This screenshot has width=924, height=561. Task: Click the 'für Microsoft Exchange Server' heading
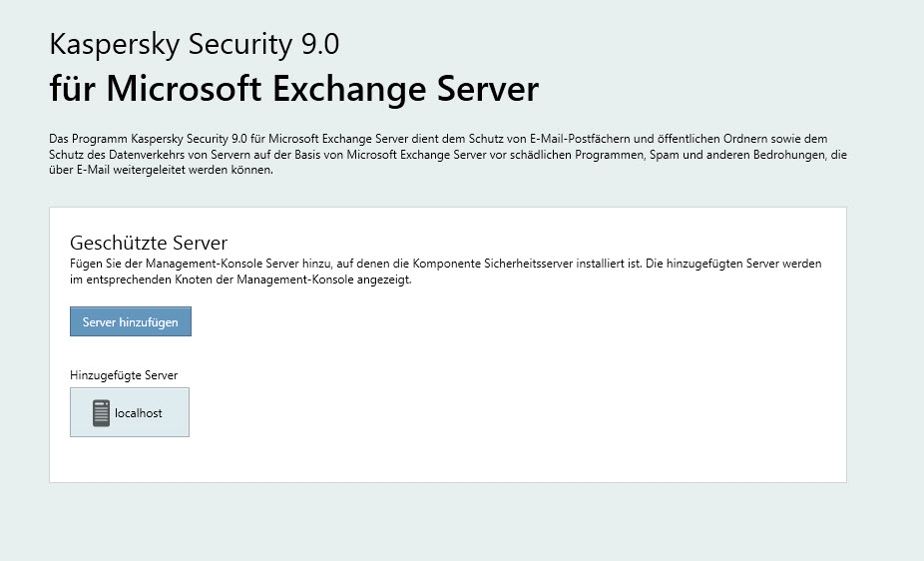click(294, 89)
